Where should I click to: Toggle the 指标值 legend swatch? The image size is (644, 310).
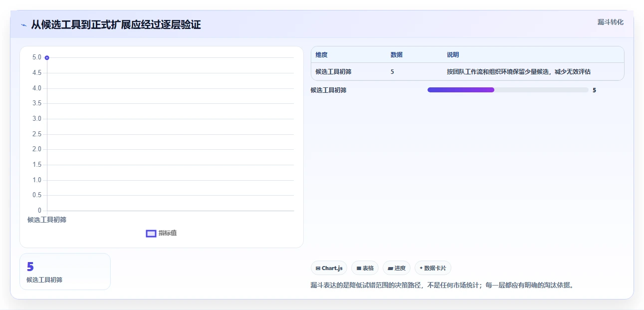(x=151, y=234)
